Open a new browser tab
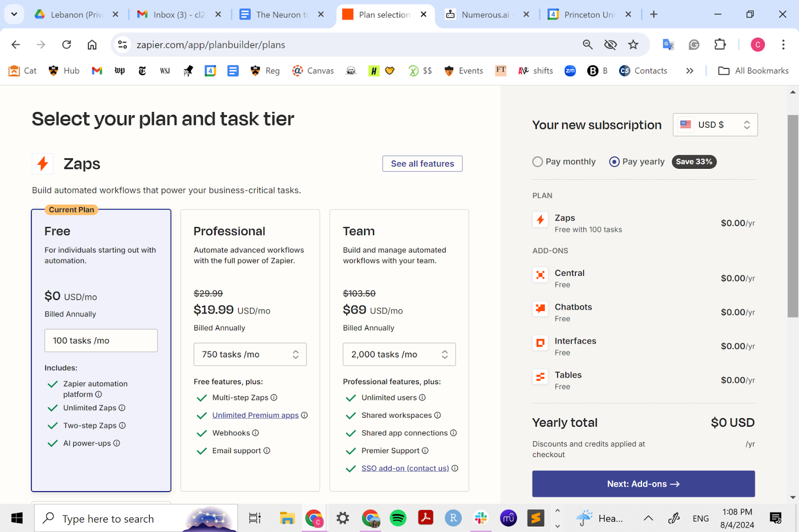Viewport: 799px width, 532px height. (654, 14)
